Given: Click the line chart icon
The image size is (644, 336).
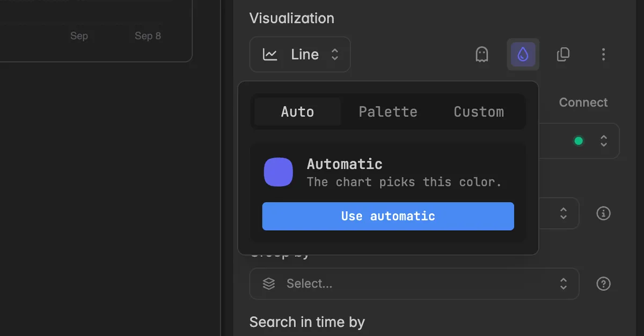Looking at the screenshot, I should [x=270, y=54].
